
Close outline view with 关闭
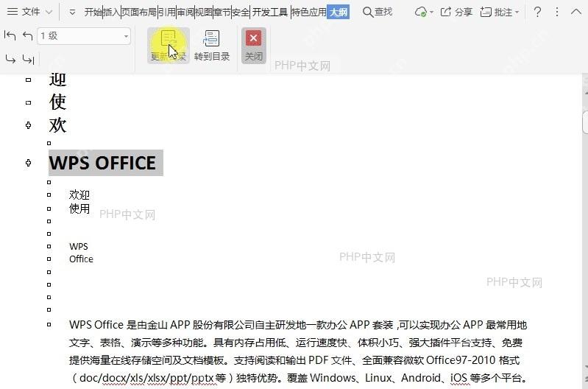(x=253, y=46)
